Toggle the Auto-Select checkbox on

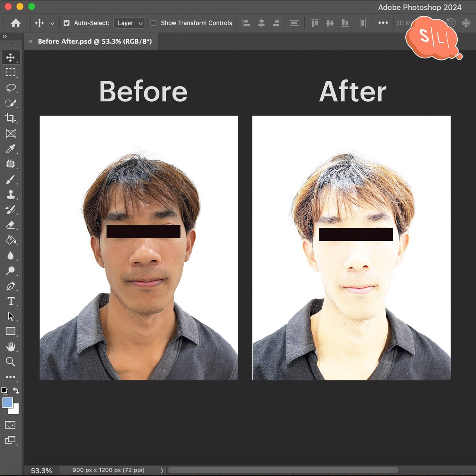click(67, 23)
